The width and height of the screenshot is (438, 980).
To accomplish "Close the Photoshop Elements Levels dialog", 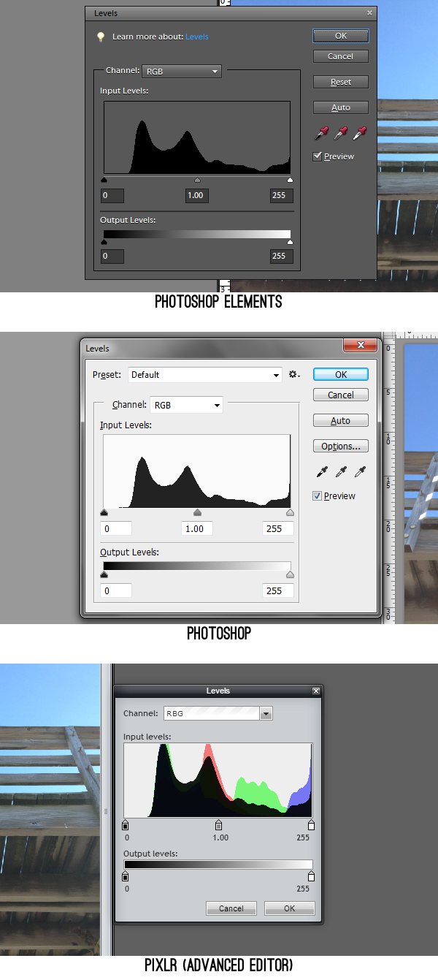I will click(x=370, y=12).
